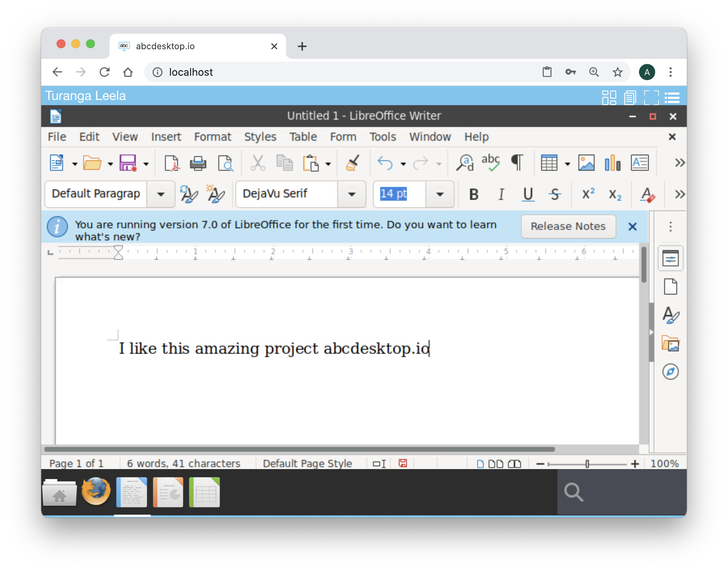Viewport: 728px width, 572px height.
Task: Click the font size input field
Action: click(400, 194)
